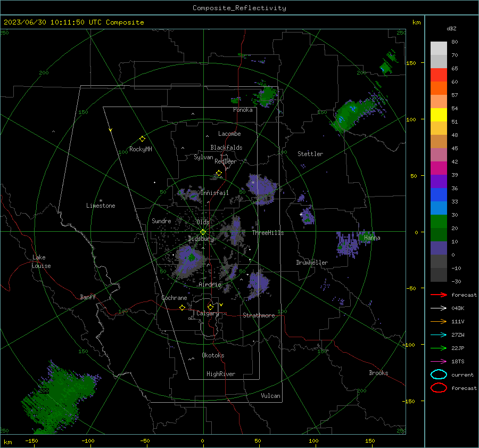Click yellow diamond radar site at Didsbury
This screenshot has width=479, height=448.
click(203, 232)
